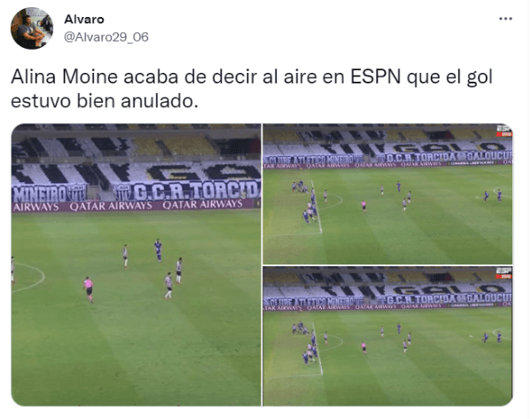Click the G.C.R. TORCIDA banner in left photo

(196, 190)
